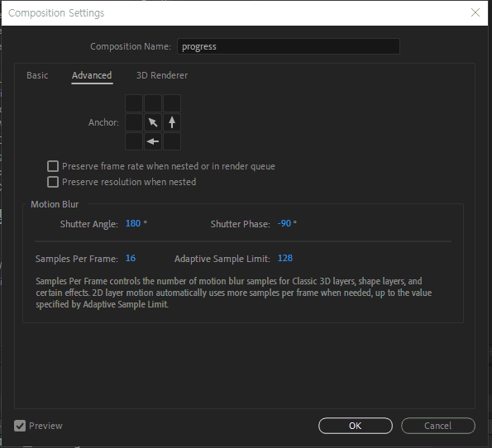This screenshot has width=492, height=448.
Task: Click the Samples Per Frame description text
Action: coord(234,293)
